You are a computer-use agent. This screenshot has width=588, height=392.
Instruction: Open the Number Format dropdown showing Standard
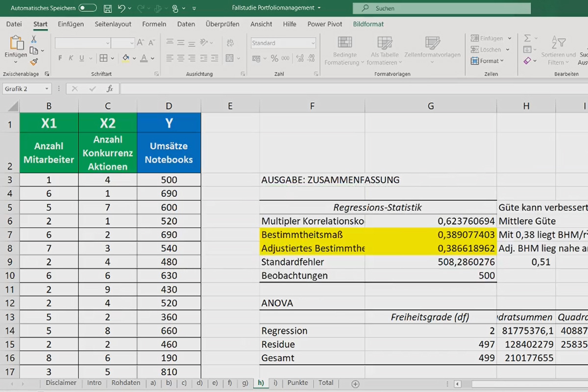(x=283, y=43)
